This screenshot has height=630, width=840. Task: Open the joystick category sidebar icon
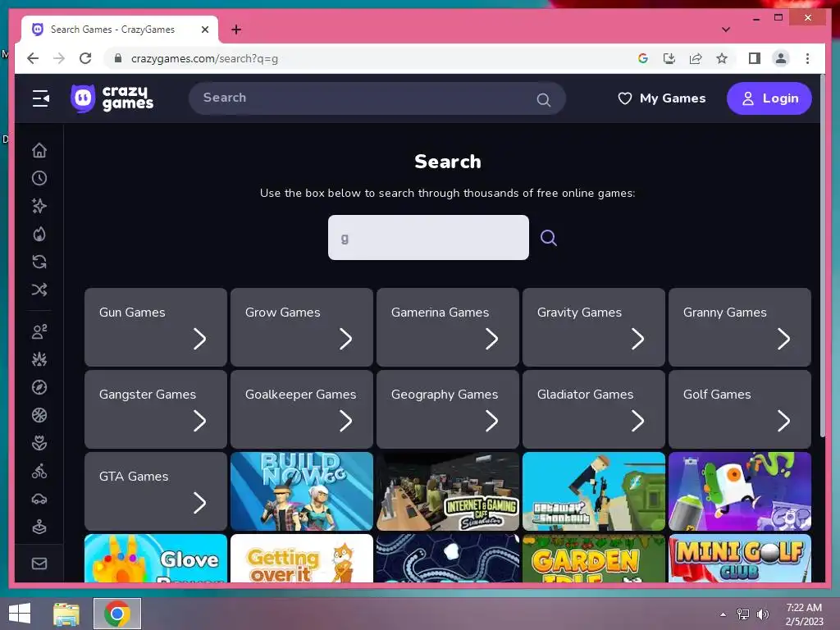click(39, 527)
